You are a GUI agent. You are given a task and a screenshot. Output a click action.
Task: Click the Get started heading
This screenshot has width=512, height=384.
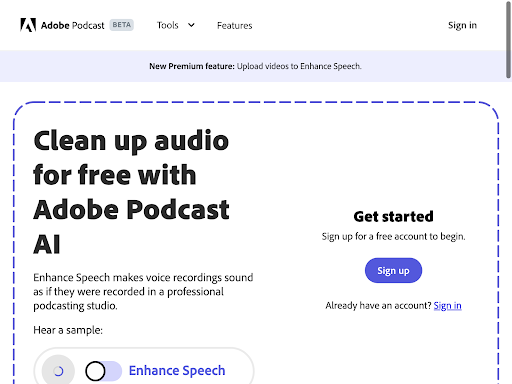[x=393, y=217]
